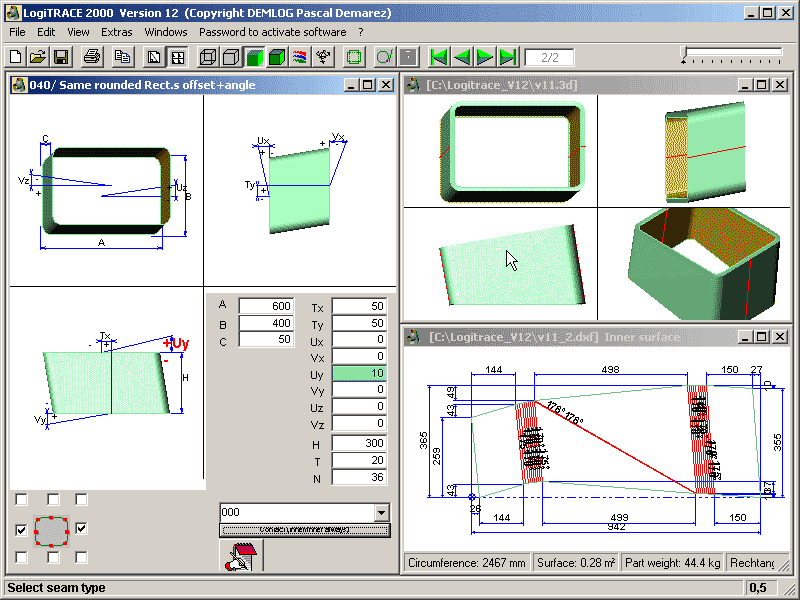This screenshot has height=600, width=800.
Task: Save using the floppy disk icon
Action: coord(61,57)
